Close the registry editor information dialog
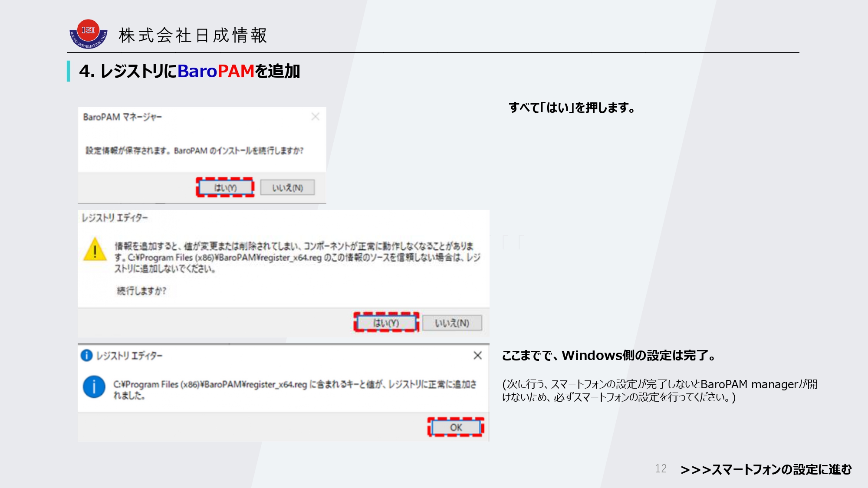The height and width of the screenshot is (488, 868). [478, 355]
